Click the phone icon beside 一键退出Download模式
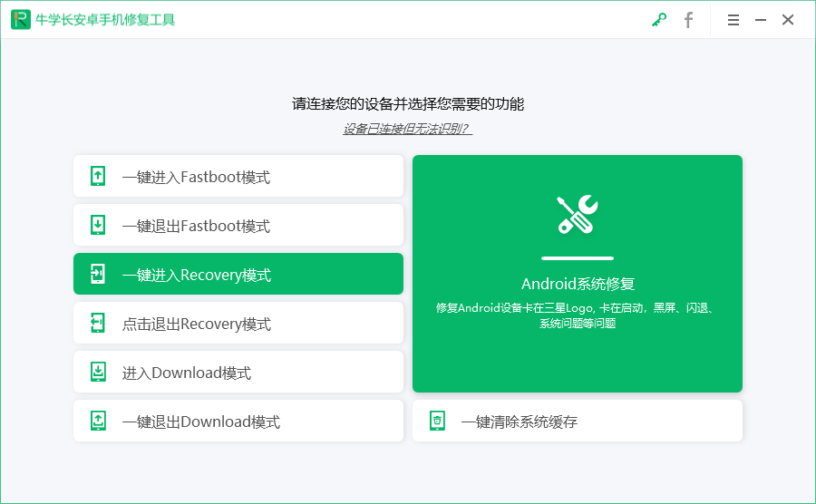The width and height of the screenshot is (816, 504). pyautogui.click(x=98, y=422)
